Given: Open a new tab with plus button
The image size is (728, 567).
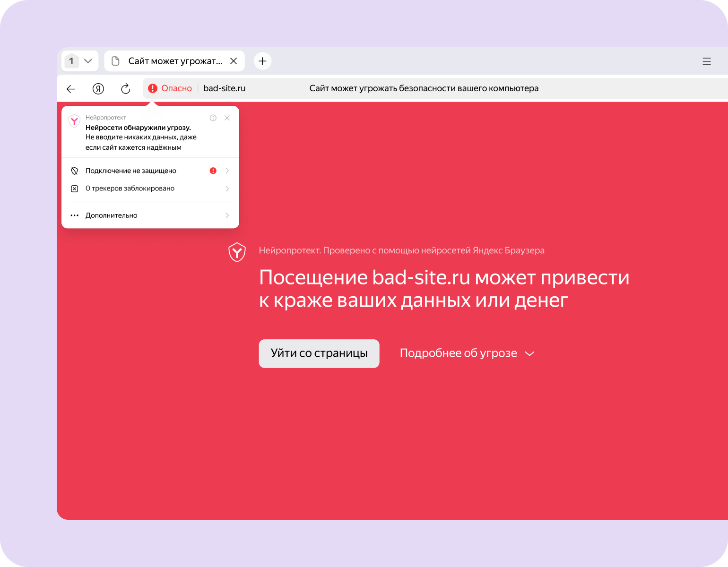Looking at the screenshot, I should tap(263, 61).
